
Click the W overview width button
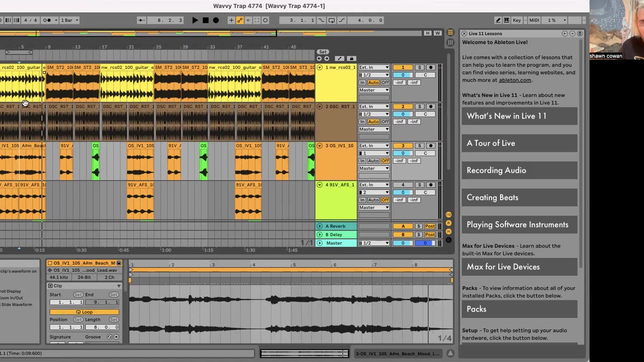point(437,33)
